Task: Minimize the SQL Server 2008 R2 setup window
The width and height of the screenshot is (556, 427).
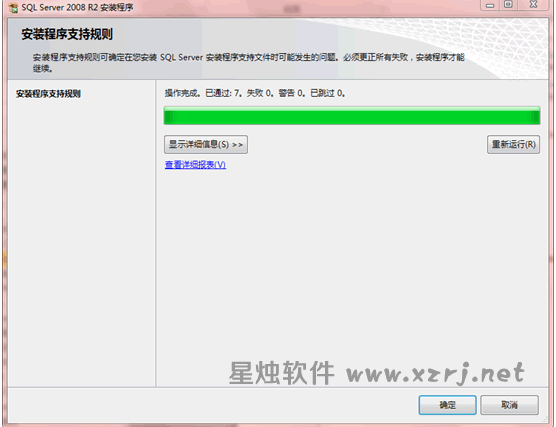Action: (x=490, y=5)
